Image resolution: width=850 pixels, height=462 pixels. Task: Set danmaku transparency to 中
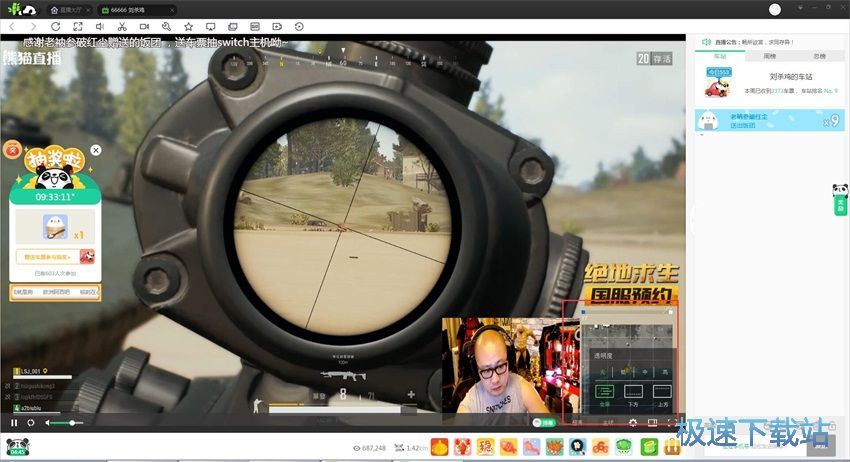coord(645,372)
